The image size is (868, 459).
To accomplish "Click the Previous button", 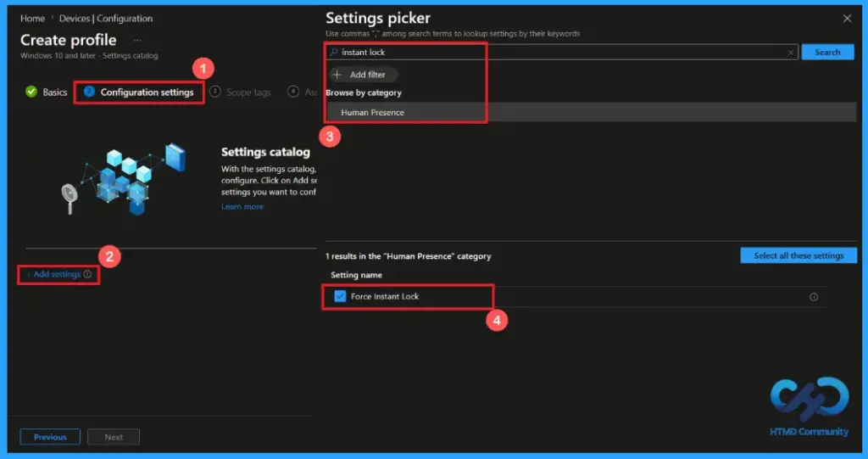I will pyautogui.click(x=50, y=437).
